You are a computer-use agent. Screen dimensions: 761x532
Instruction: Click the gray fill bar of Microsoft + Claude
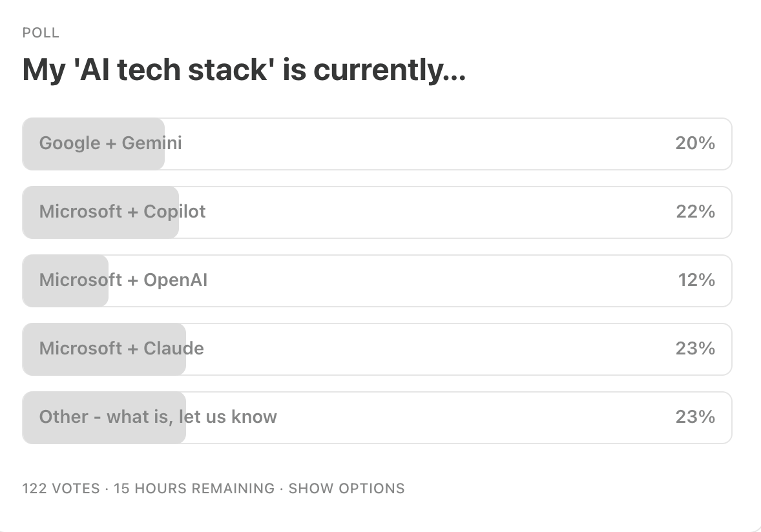[105, 349]
